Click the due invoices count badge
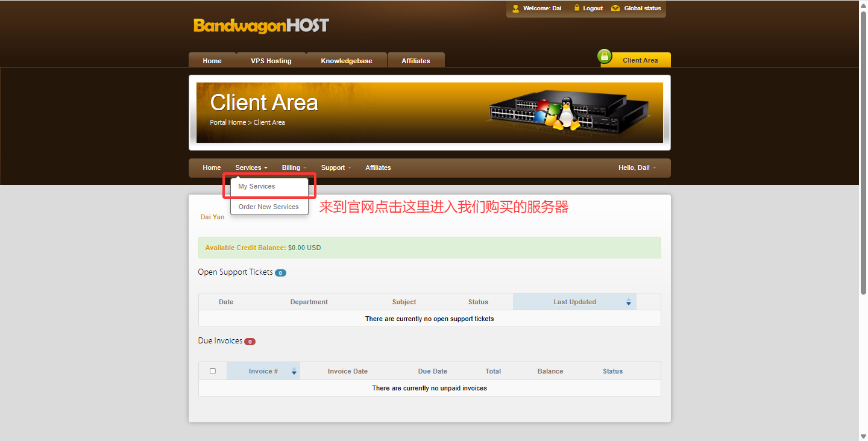The image size is (868, 441). click(250, 342)
